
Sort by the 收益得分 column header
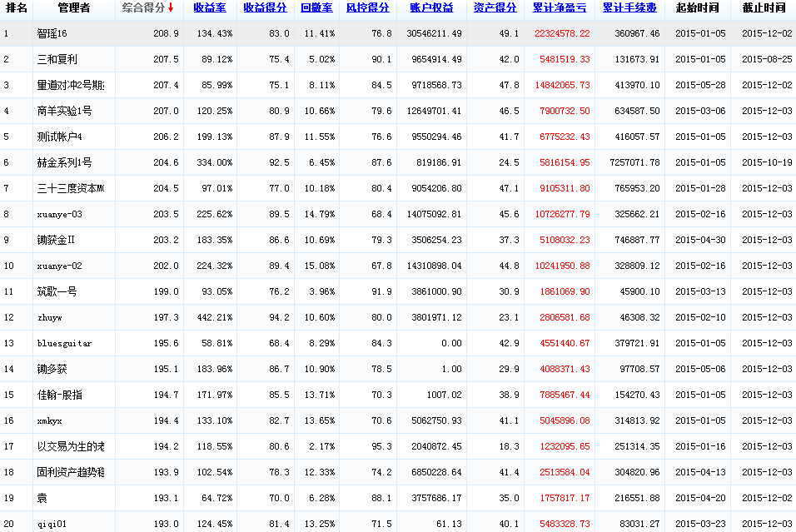(265, 7)
